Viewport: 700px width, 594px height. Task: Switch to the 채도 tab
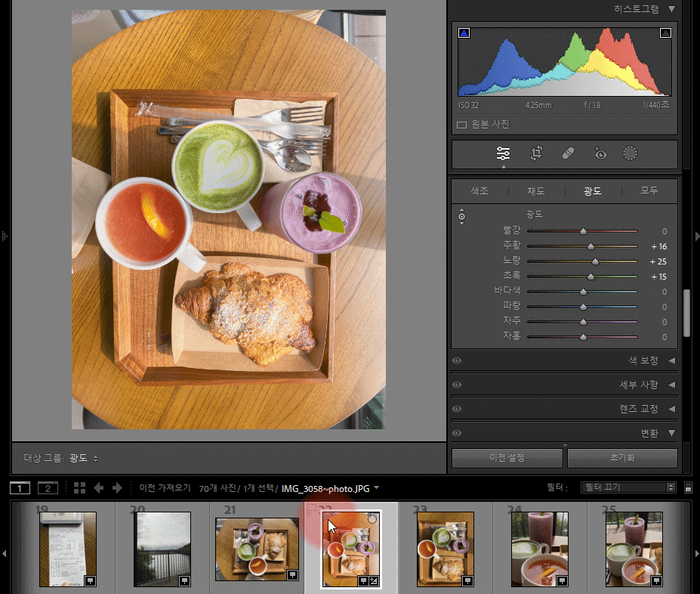[535, 191]
